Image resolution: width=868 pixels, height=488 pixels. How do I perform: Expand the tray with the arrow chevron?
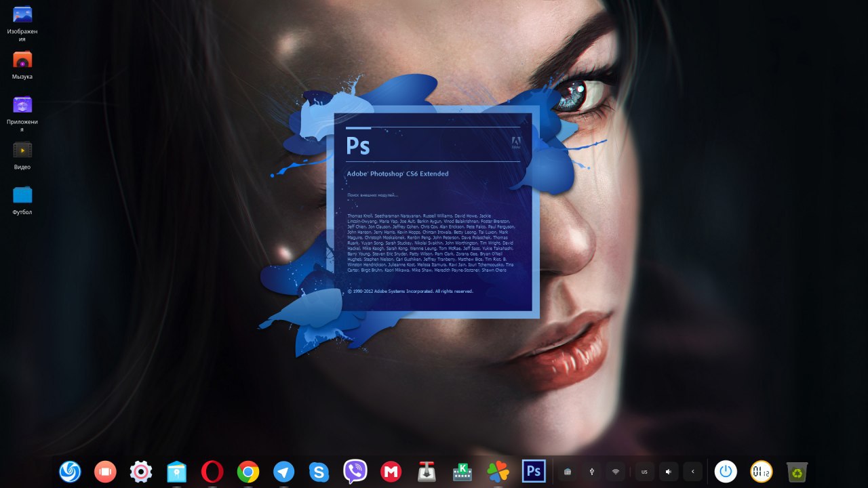(692, 471)
